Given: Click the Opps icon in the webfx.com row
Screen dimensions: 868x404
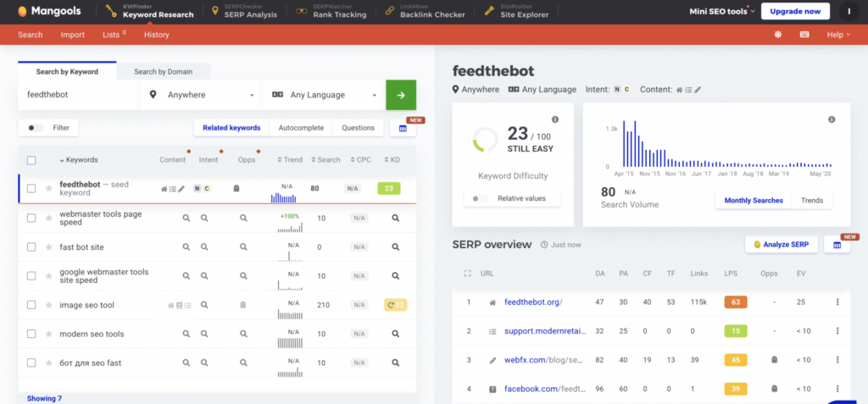Looking at the screenshot, I should tap(774, 360).
